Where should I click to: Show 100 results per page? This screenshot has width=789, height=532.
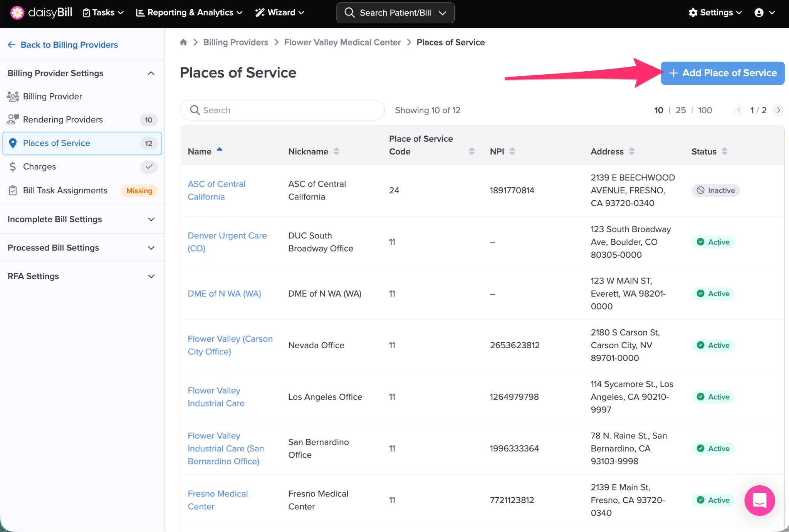point(705,110)
